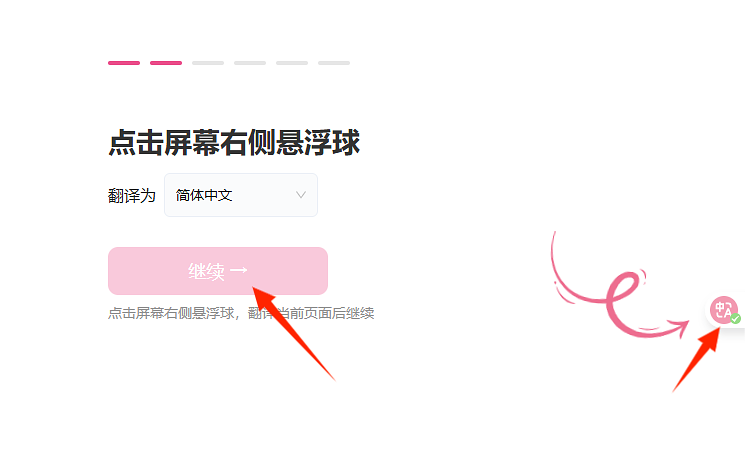The height and width of the screenshot is (450, 745).
Task: Click the red arrow pointing at floating ball
Action: [696, 359]
